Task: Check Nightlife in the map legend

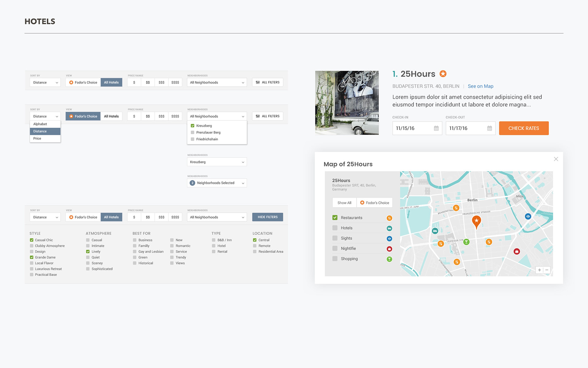Action: coord(335,248)
